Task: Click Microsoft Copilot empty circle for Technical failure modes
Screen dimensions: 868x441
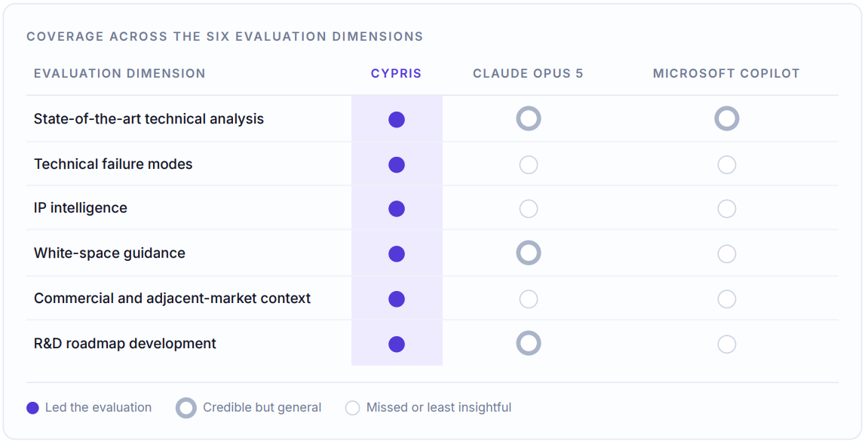Action: pyautogui.click(x=727, y=165)
